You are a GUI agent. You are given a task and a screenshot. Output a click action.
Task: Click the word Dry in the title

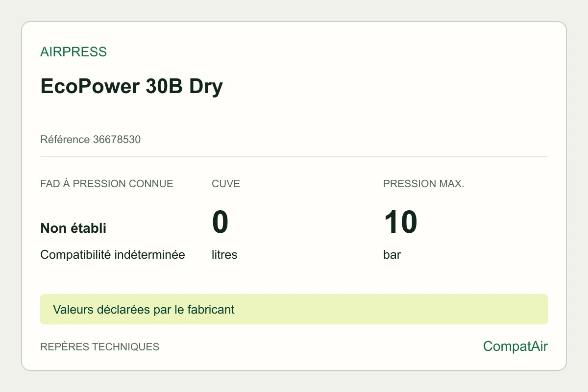pos(206,87)
